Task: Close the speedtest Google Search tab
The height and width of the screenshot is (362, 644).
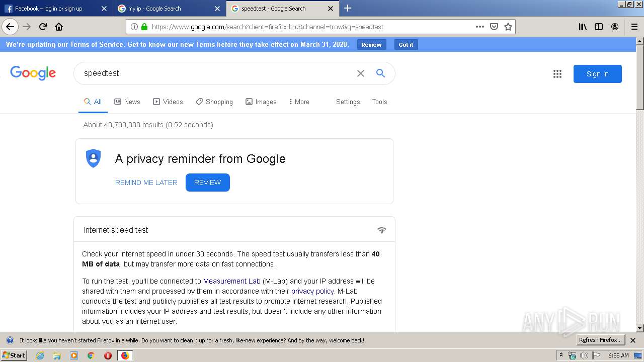Action: pos(330,9)
